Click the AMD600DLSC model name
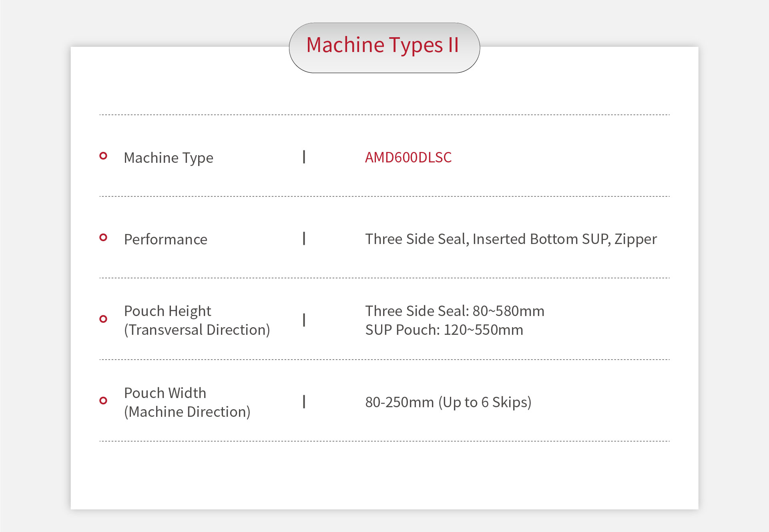Viewport: 769px width, 532px height. pos(408,158)
